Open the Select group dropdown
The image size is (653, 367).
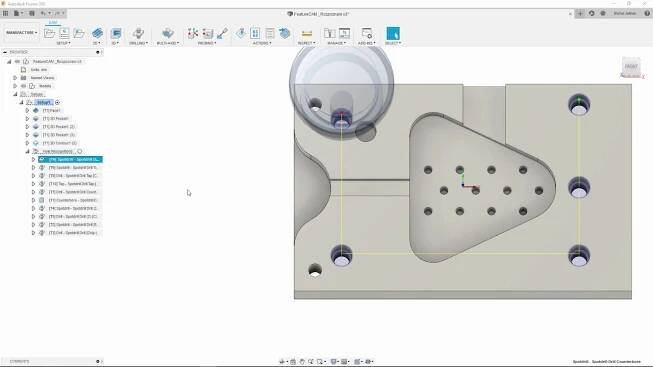click(393, 43)
